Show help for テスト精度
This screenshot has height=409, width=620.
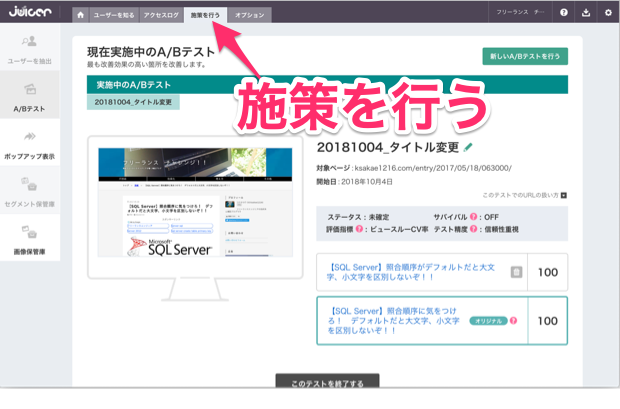pos(473,229)
